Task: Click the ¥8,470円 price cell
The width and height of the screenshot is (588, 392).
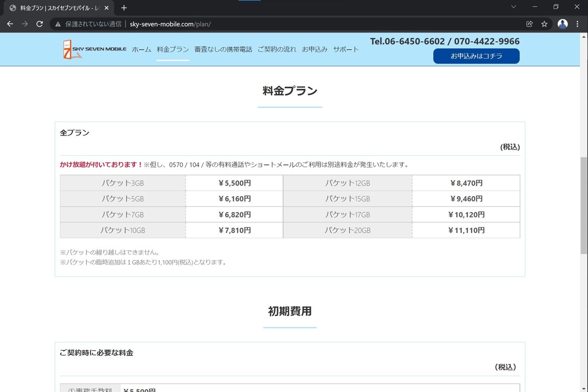Action: 466,183
